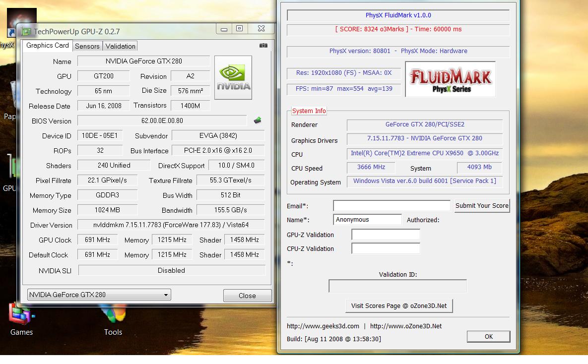588x364 pixels.
Task: Maximize the GPU-Z window
Action: 239,28
